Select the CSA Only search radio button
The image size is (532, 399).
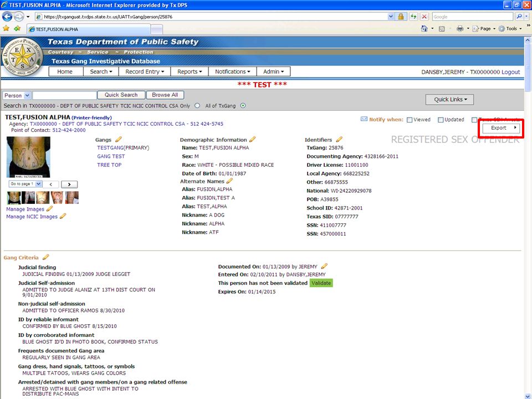pos(197,105)
